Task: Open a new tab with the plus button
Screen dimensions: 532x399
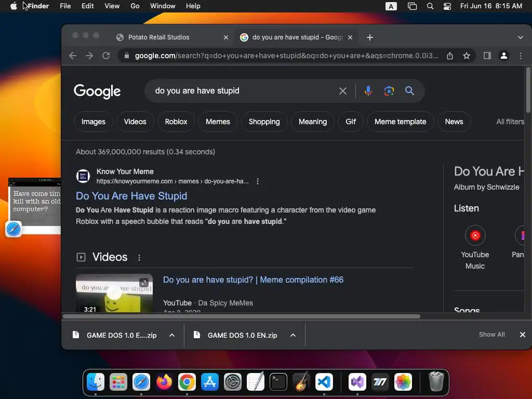Action: (x=370, y=37)
